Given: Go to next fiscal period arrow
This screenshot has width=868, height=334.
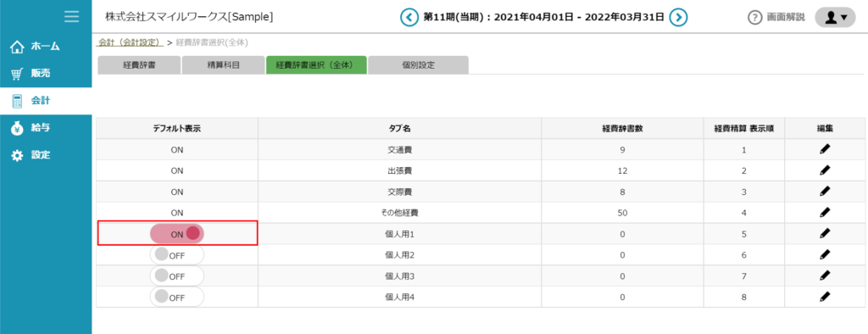Looking at the screenshot, I should pyautogui.click(x=678, y=17).
